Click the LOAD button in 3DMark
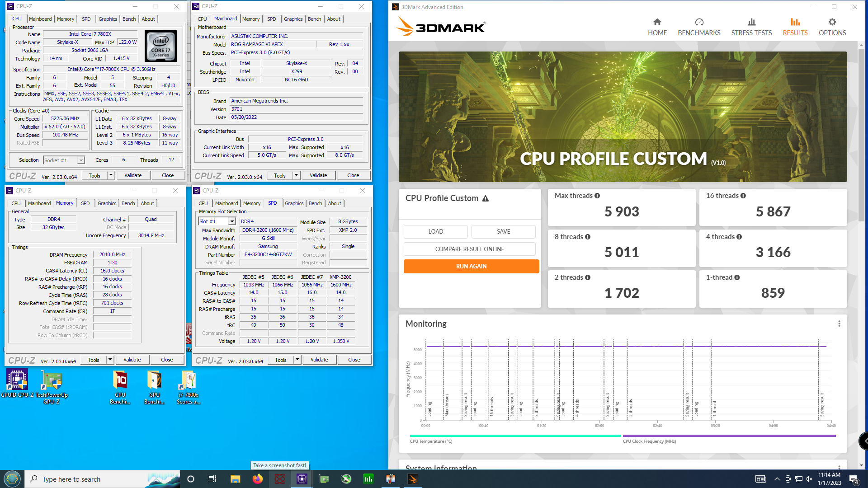The height and width of the screenshot is (488, 868). 435,231
